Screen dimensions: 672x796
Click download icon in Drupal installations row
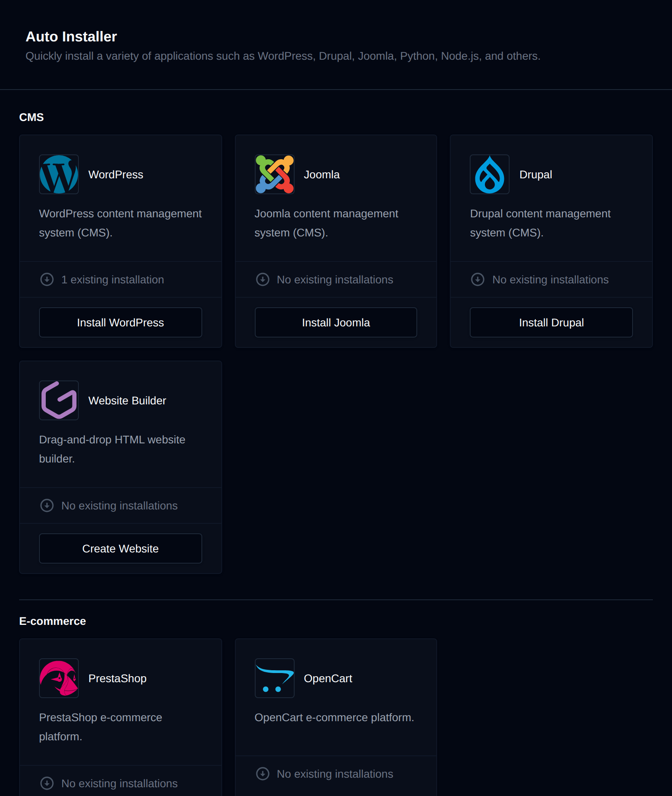pyautogui.click(x=478, y=279)
